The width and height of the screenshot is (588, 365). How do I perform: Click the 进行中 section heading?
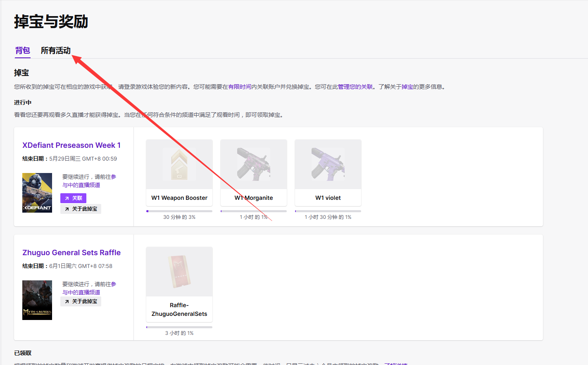pos(23,102)
